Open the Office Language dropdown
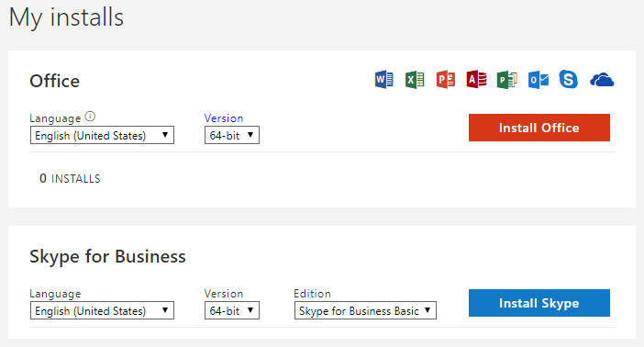 point(102,135)
